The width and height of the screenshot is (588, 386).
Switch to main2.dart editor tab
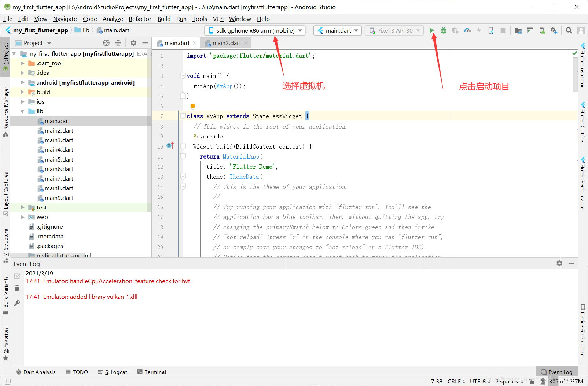click(227, 43)
